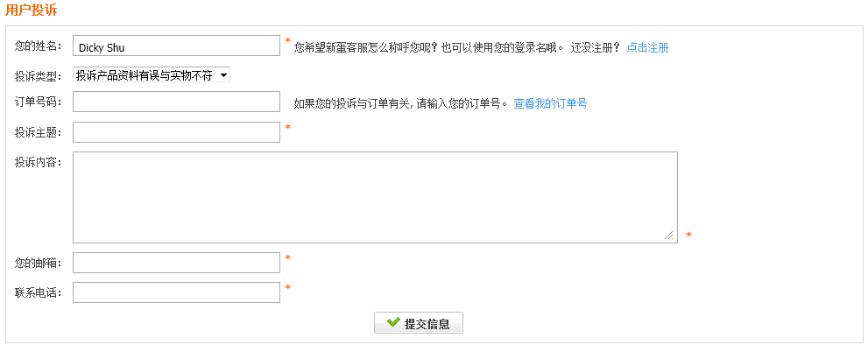Follow the 查看我的订单号 link
Screen dimensions: 868x345
[550, 103]
